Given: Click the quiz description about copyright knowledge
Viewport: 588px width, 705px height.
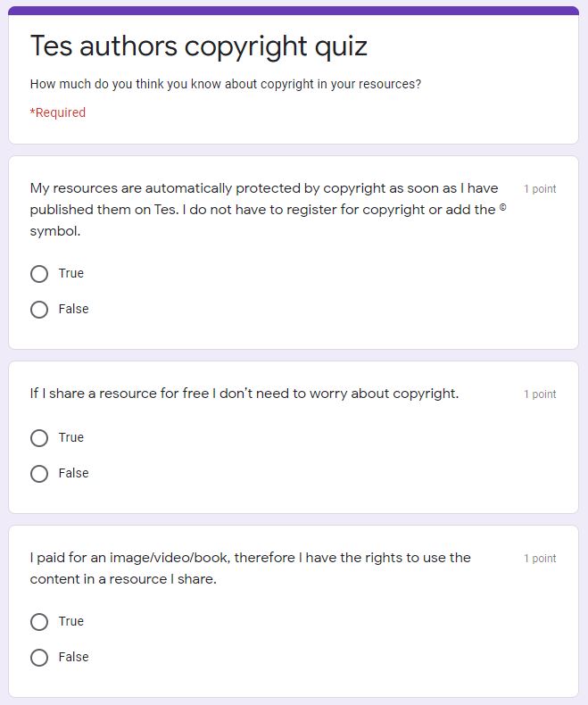Looking at the screenshot, I should (226, 85).
